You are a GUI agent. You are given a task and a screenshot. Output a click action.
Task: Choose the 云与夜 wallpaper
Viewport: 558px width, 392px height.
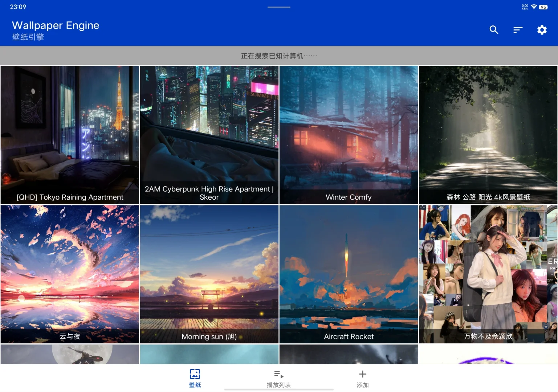coord(70,274)
